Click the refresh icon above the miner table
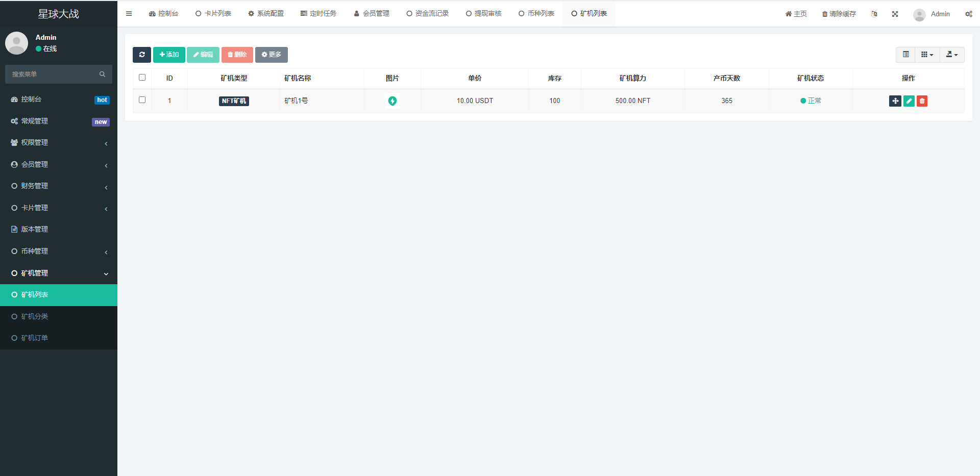This screenshot has height=476, width=980. [142, 55]
